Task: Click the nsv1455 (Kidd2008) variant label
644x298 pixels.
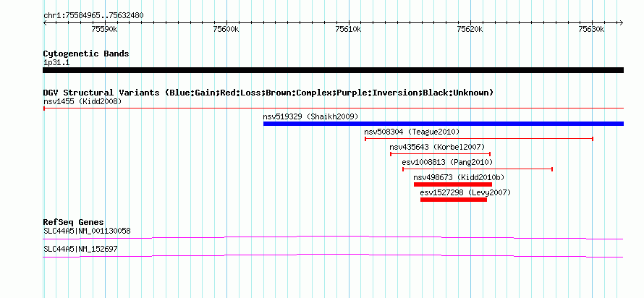Action: click(82, 101)
